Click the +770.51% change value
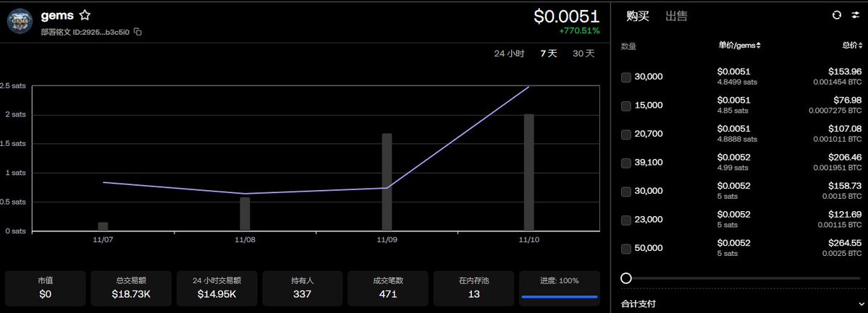 click(x=579, y=31)
